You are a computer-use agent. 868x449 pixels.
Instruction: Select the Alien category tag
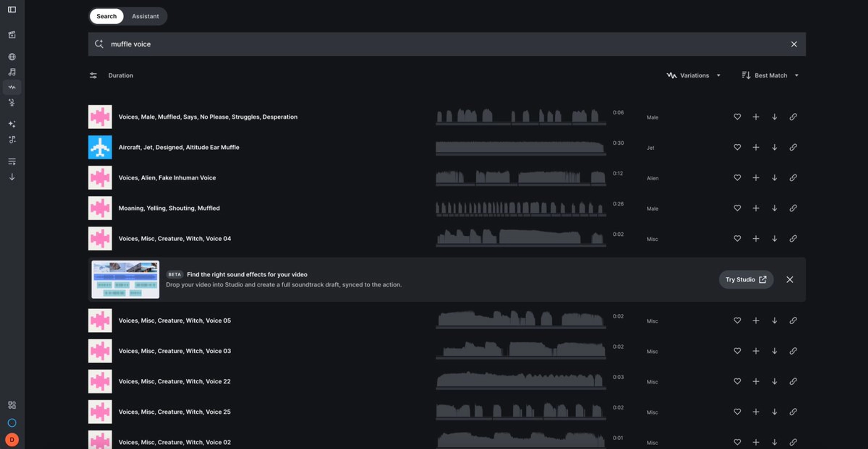pyautogui.click(x=653, y=178)
